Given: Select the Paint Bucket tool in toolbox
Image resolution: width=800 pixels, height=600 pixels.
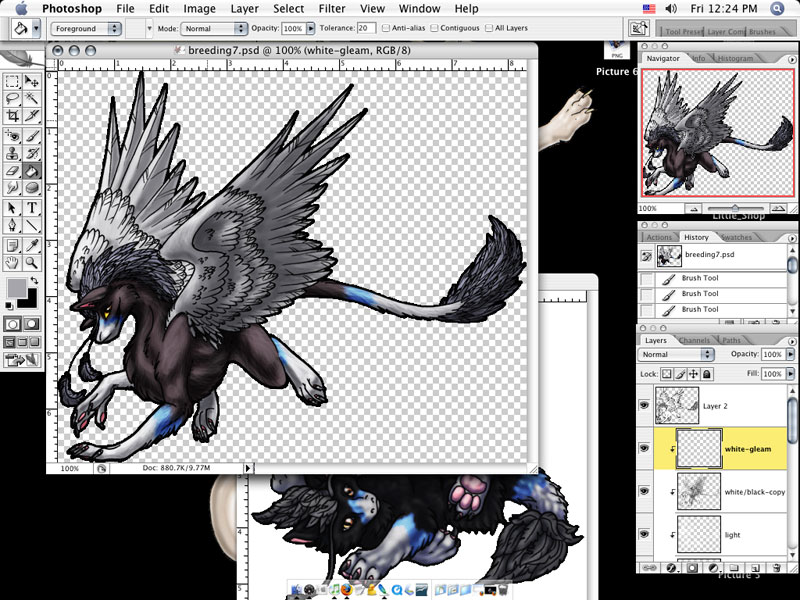Looking at the screenshot, I should (x=32, y=170).
